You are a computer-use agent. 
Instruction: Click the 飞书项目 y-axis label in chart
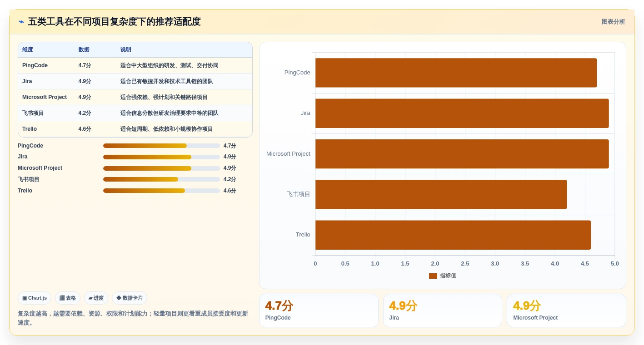[x=299, y=194]
